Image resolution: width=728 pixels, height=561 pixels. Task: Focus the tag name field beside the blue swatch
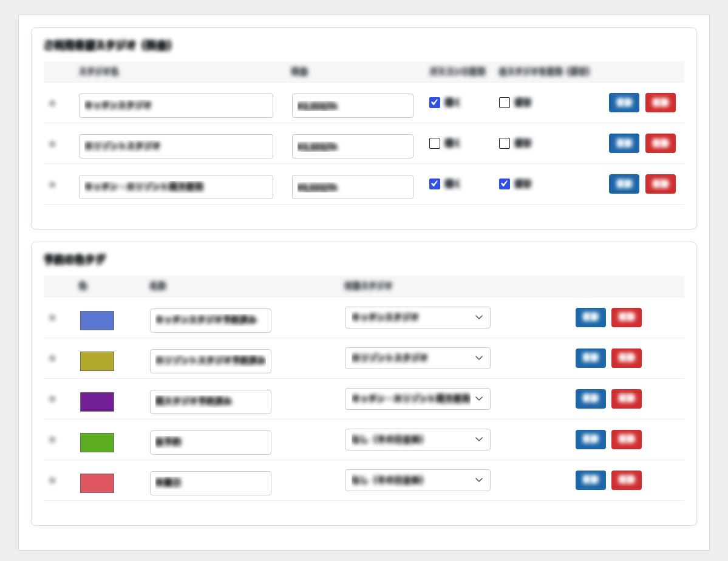(210, 321)
